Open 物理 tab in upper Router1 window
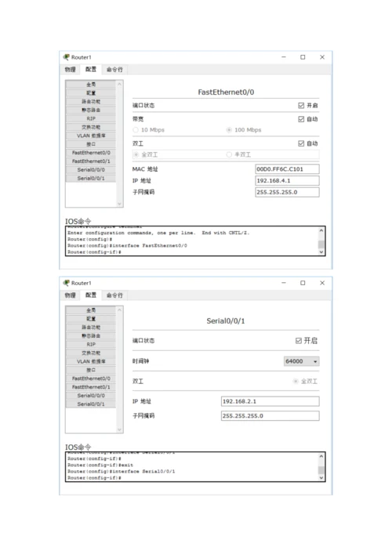392x554 pixels. coord(70,69)
